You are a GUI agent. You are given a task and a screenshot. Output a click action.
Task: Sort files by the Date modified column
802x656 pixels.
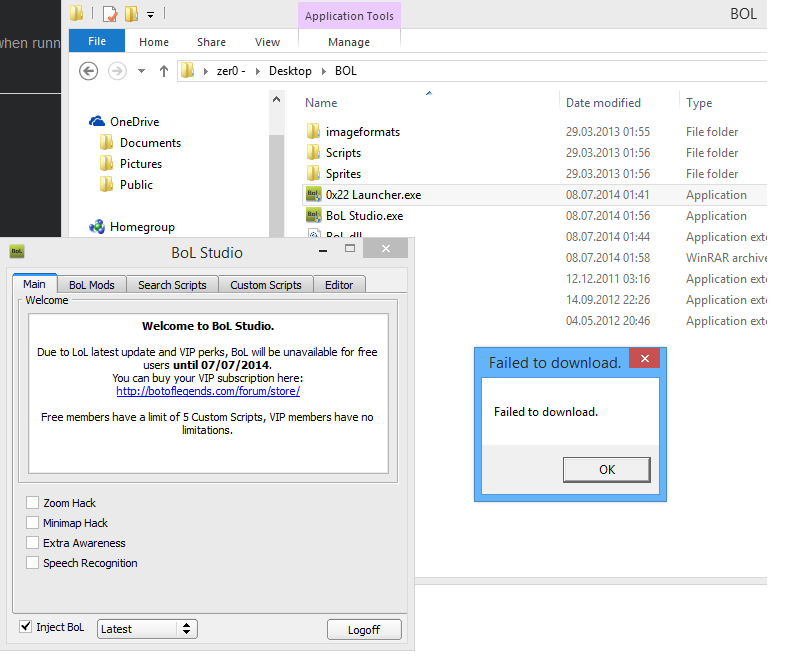tap(603, 103)
